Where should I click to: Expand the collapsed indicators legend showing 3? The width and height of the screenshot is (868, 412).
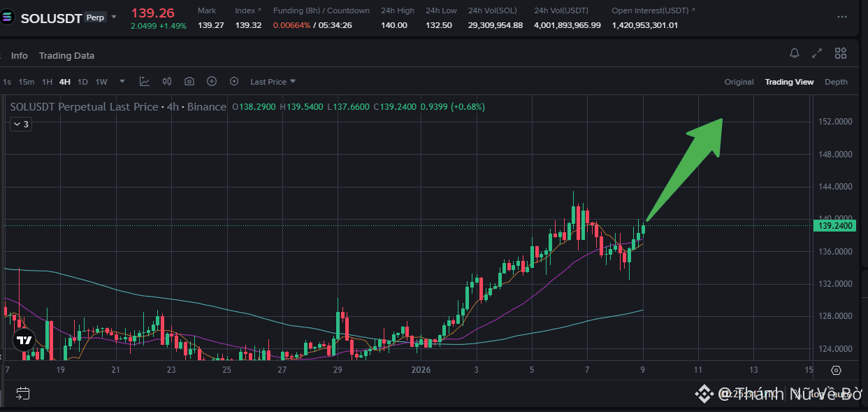coord(20,125)
